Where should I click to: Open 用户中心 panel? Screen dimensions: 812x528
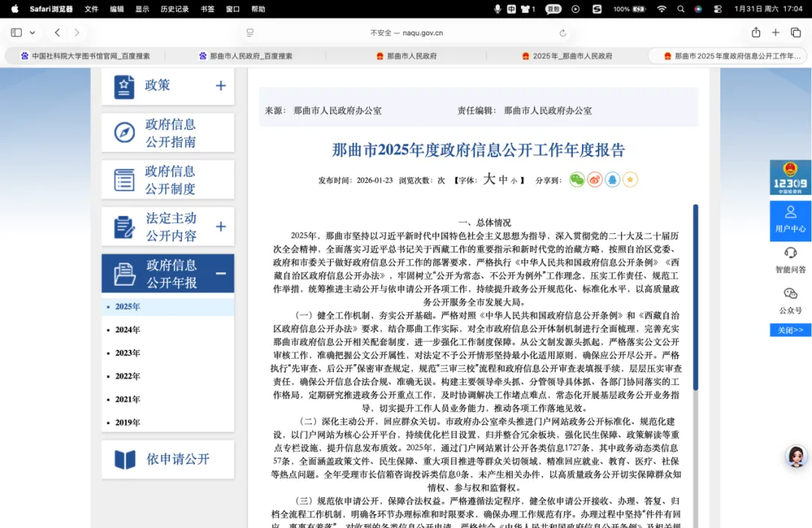click(x=790, y=220)
